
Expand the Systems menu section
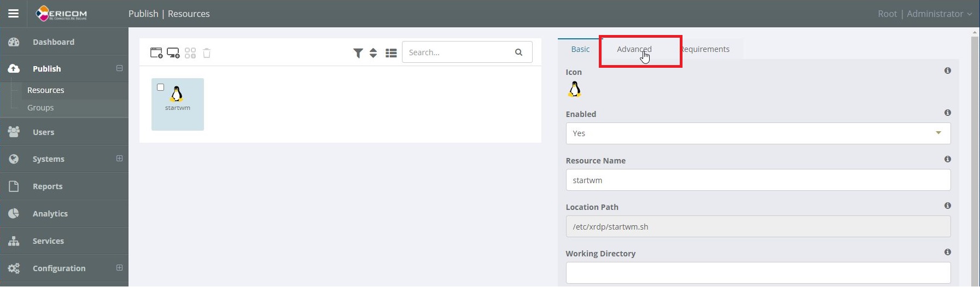click(119, 159)
